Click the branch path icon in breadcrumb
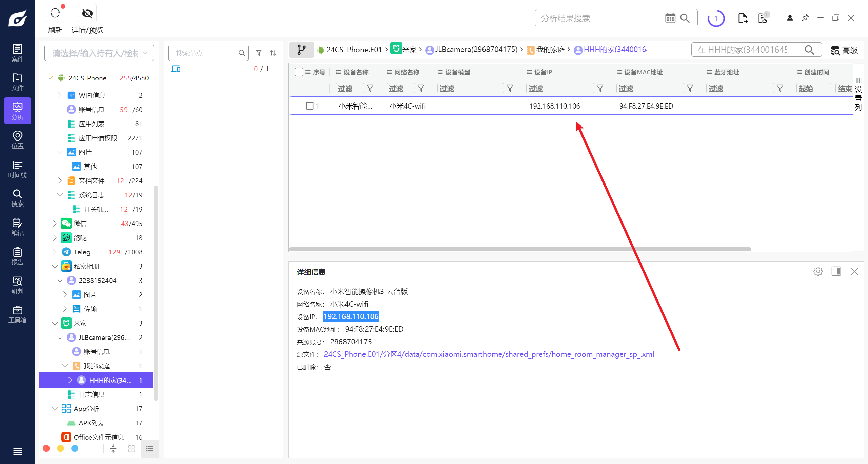The image size is (868, 464). pos(301,50)
